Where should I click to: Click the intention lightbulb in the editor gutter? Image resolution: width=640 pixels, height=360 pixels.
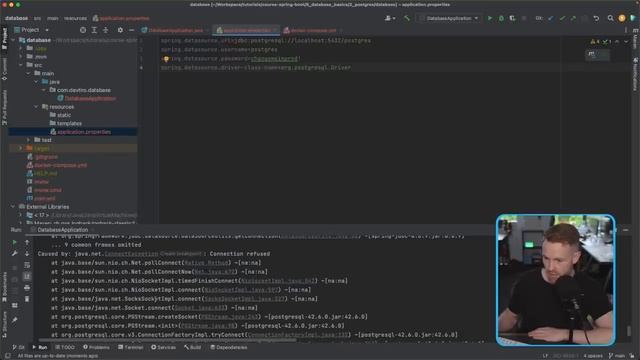(166, 59)
